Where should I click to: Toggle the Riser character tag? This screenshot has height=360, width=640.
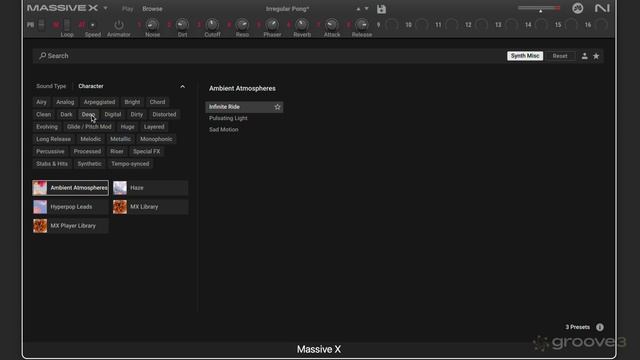coord(117,151)
